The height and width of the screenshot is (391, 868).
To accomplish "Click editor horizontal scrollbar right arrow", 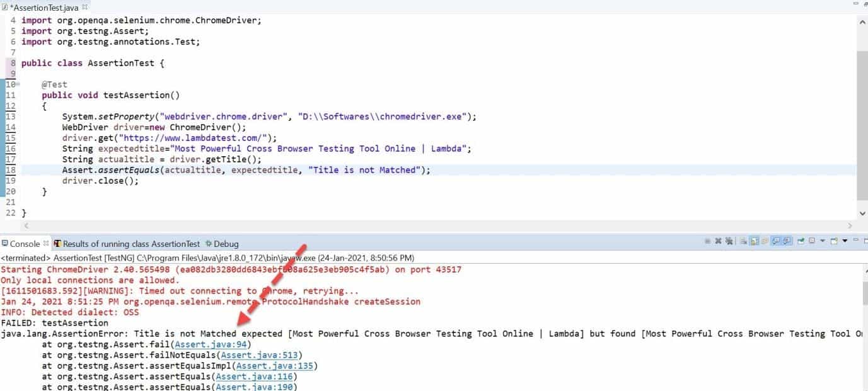I will click(x=850, y=225).
